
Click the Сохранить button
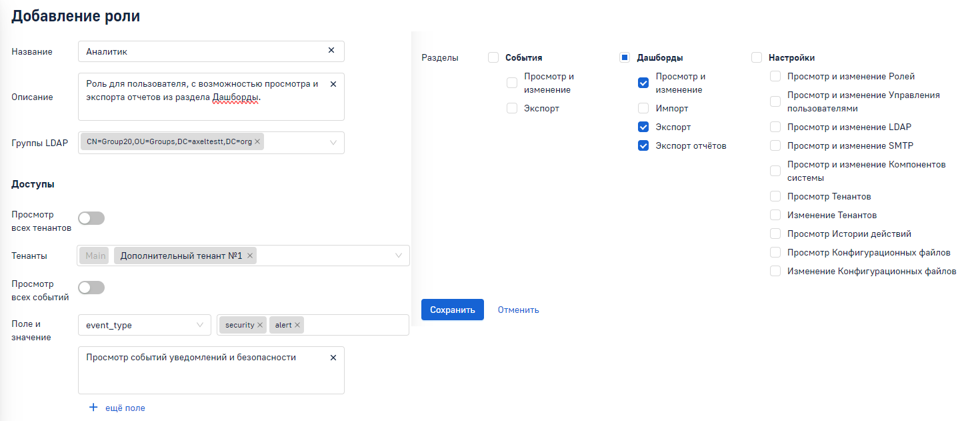[452, 310]
